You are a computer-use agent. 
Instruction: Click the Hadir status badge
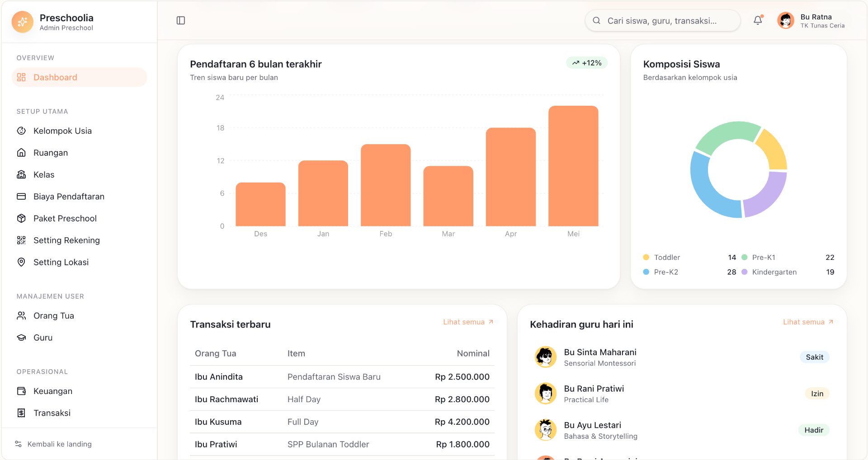[x=814, y=430]
